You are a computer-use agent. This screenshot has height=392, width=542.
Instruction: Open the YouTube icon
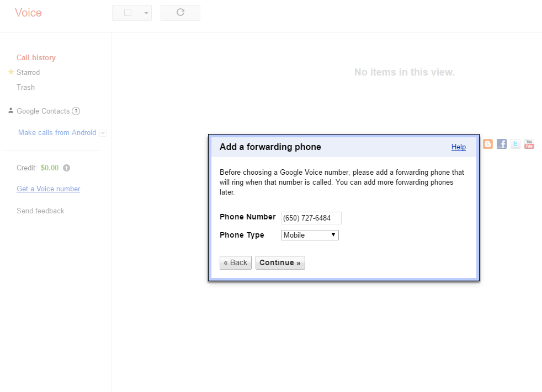[x=529, y=144]
